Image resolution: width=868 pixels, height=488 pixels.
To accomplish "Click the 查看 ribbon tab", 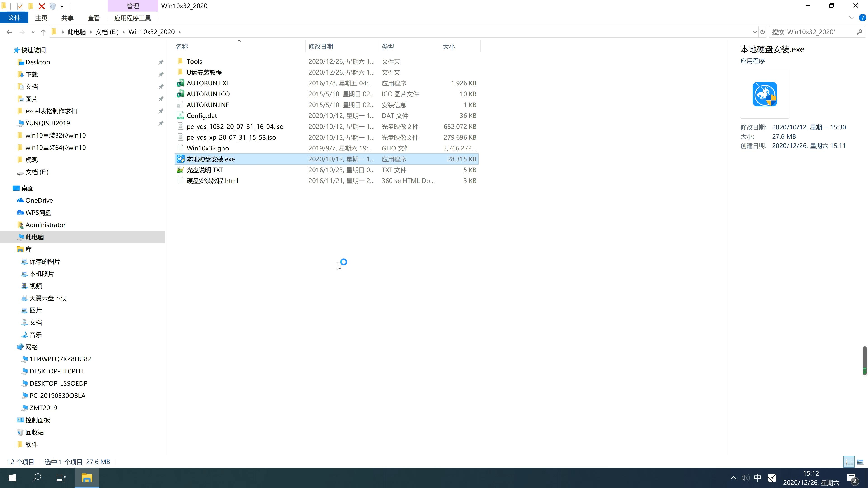I will pos(94,17).
